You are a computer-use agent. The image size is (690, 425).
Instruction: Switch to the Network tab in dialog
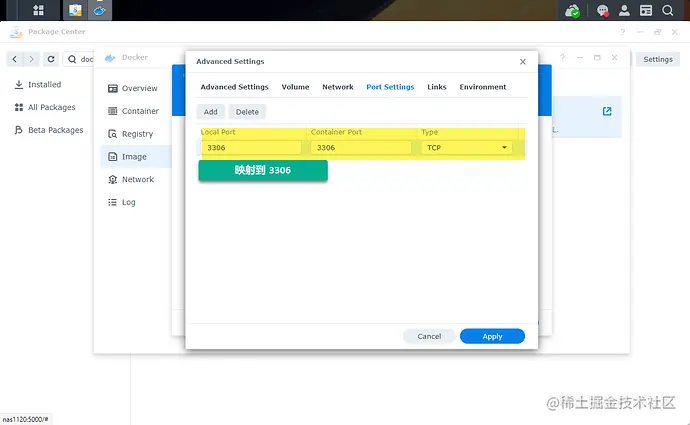click(338, 87)
